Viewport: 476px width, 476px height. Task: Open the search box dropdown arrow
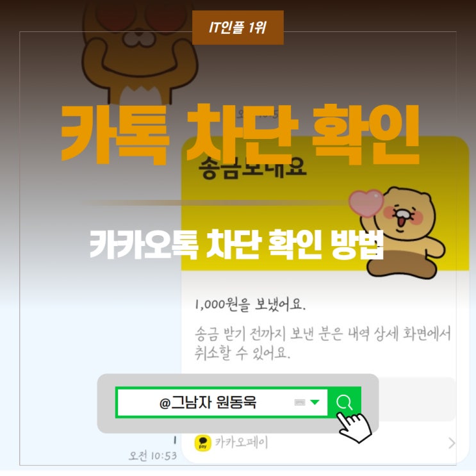[x=315, y=402]
